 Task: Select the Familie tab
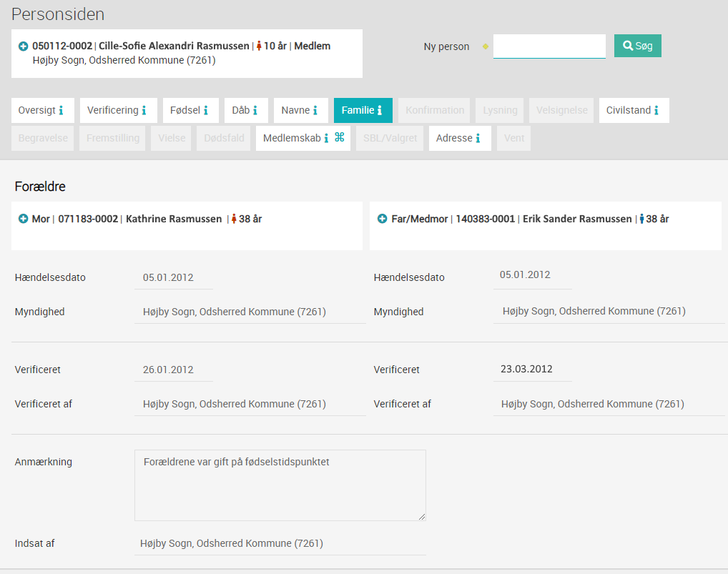[x=363, y=110]
